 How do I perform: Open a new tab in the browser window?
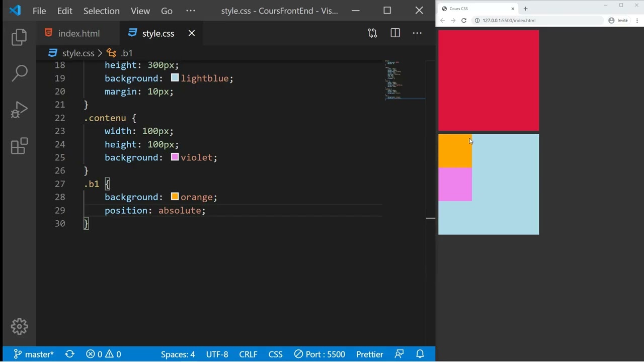coord(525,9)
